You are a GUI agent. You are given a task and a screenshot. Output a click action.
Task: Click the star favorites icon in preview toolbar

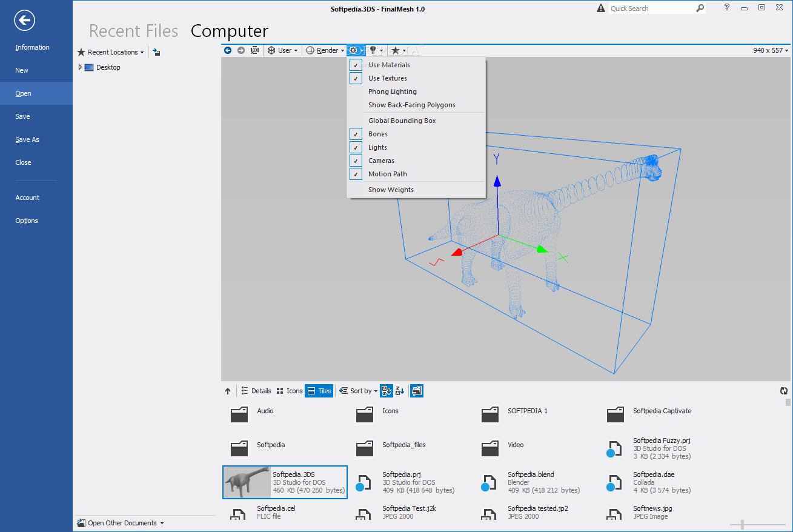395,50
